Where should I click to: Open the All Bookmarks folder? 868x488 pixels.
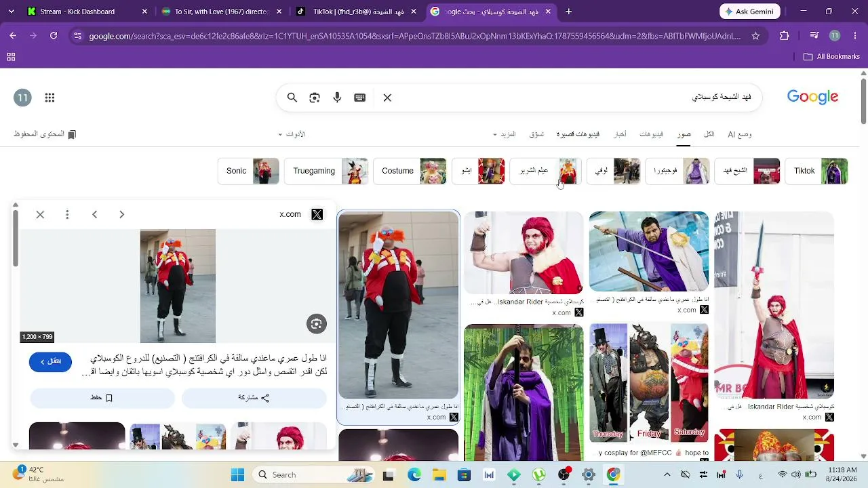pos(831,57)
